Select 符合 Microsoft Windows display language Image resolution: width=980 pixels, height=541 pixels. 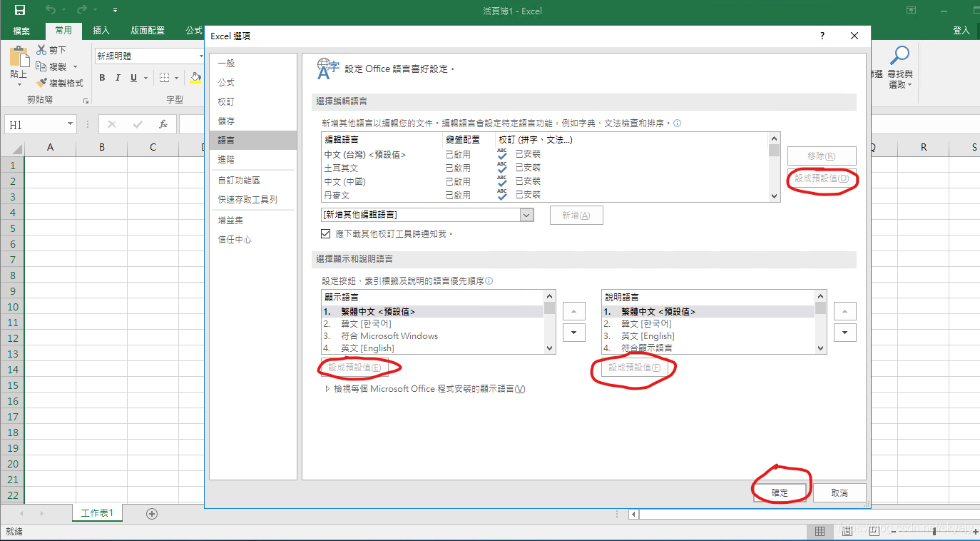click(432, 336)
